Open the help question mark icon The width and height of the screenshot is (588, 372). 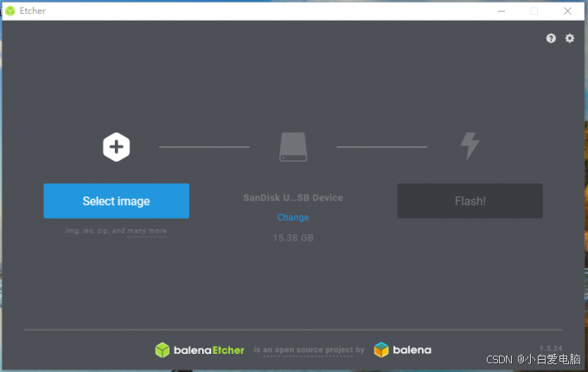click(x=551, y=38)
